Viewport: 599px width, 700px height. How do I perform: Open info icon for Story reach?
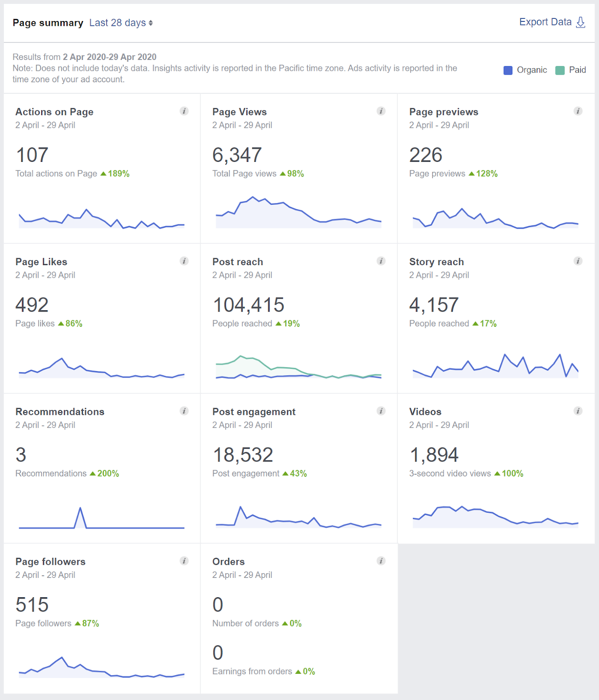point(578,261)
